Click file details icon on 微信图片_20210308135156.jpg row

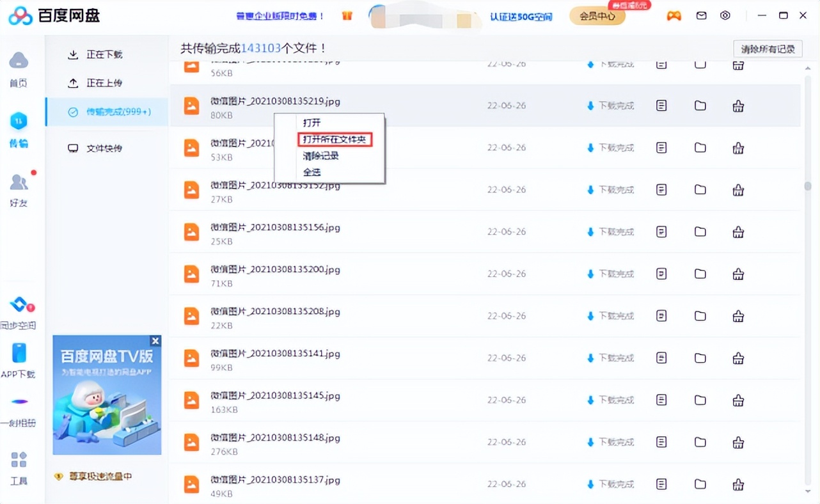[x=661, y=232]
